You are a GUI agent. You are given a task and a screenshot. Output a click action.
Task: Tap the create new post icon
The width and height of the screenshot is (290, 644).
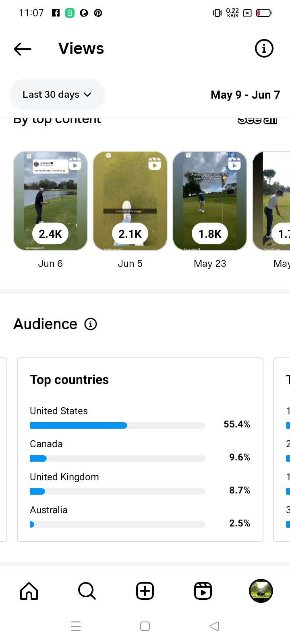click(145, 591)
